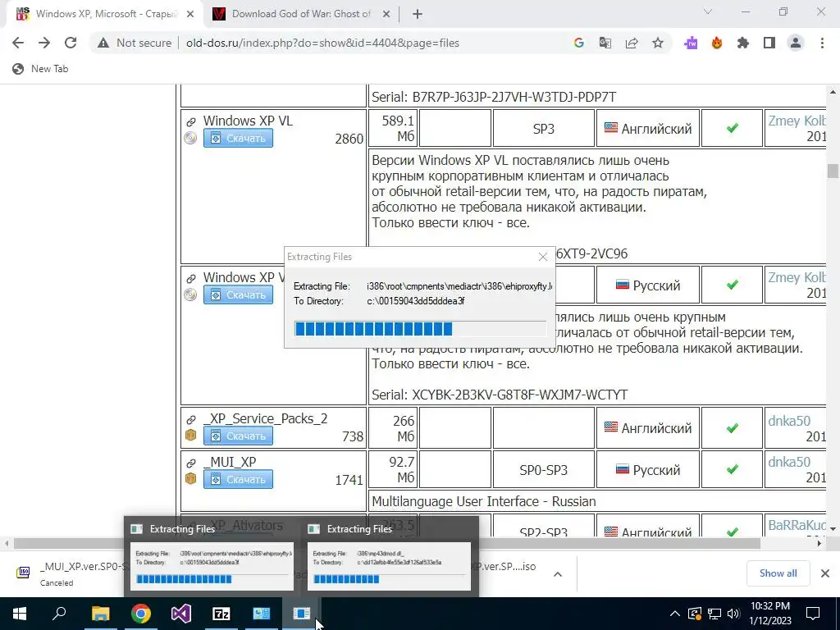Open New Tab bookmark
The width and height of the screenshot is (840, 630).
[x=40, y=69]
